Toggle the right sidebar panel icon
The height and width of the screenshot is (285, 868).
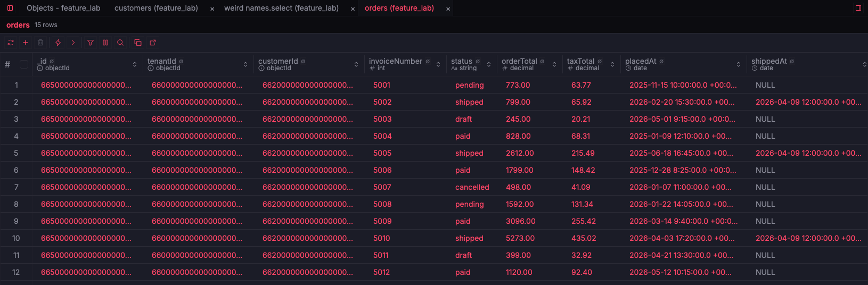(858, 8)
